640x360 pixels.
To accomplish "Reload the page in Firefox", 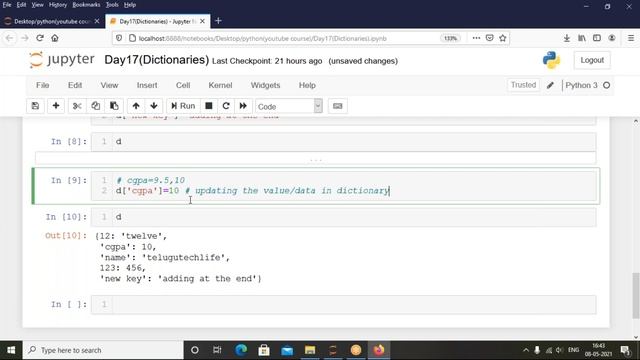I will click(x=40, y=38).
